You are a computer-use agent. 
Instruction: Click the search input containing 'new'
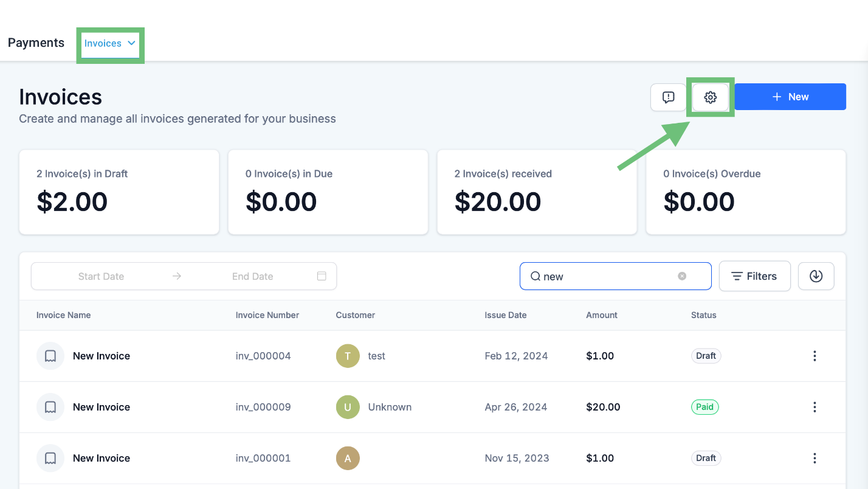pos(615,276)
